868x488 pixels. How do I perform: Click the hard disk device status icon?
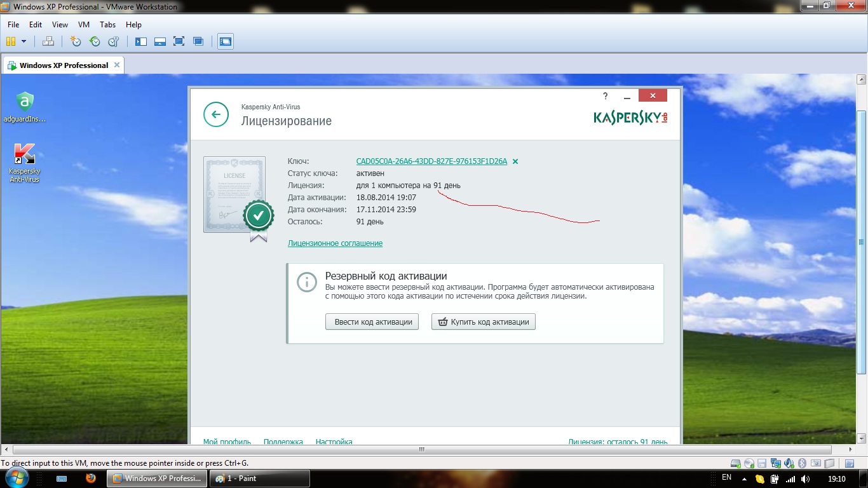[736, 463]
